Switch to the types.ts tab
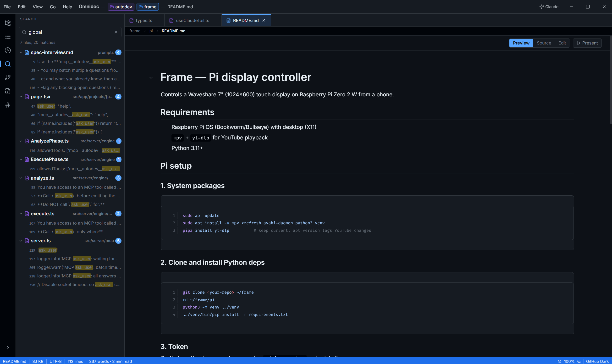612x364 pixels. pos(144,20)
